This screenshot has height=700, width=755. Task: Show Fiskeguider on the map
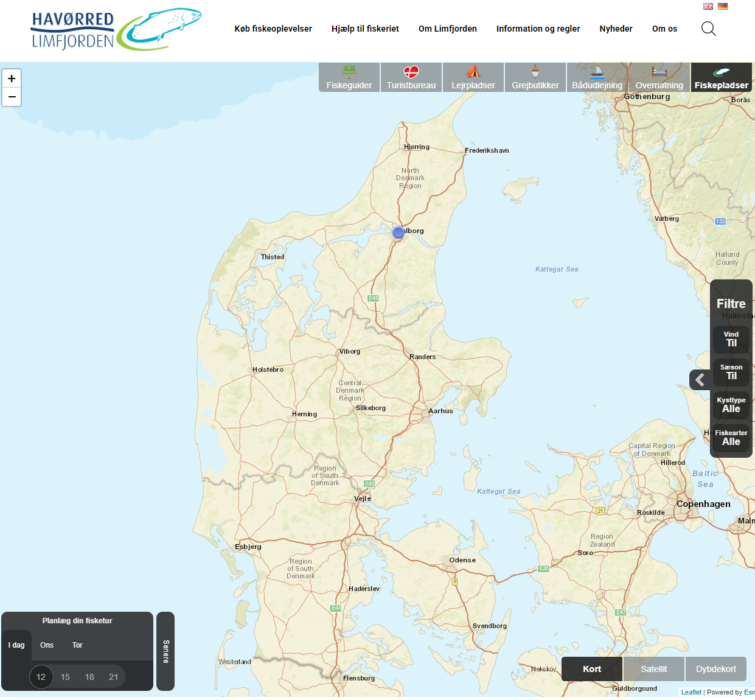point(349,78)
